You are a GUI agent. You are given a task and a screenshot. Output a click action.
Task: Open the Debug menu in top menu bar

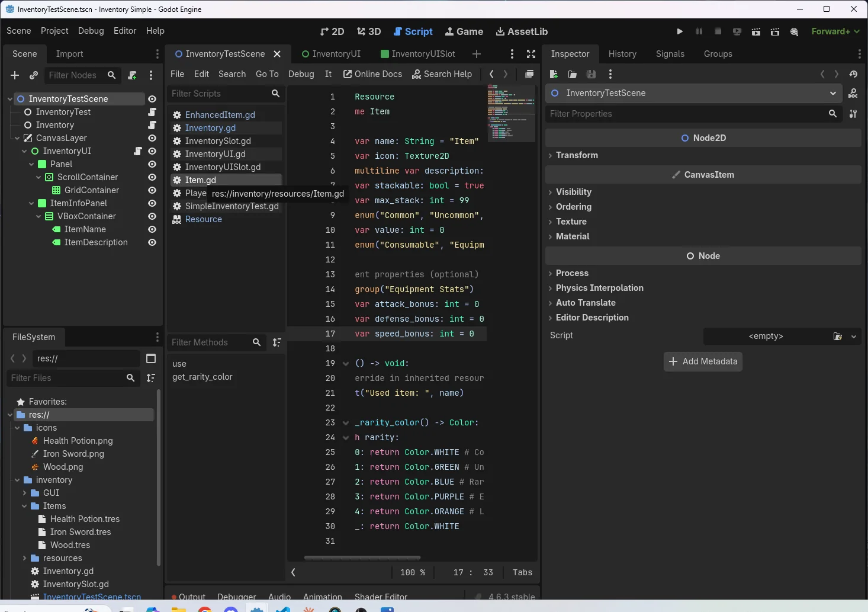(x=91, y=31)
